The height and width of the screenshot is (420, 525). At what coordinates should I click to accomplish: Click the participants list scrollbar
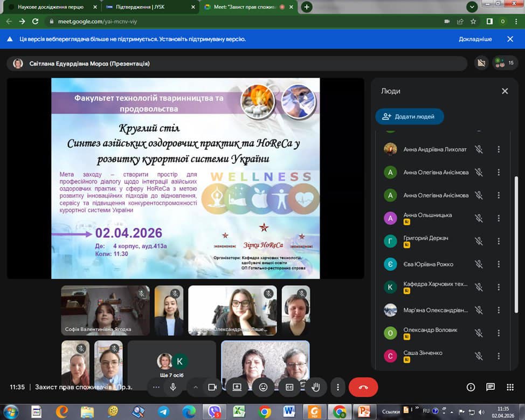coord(516,216)
